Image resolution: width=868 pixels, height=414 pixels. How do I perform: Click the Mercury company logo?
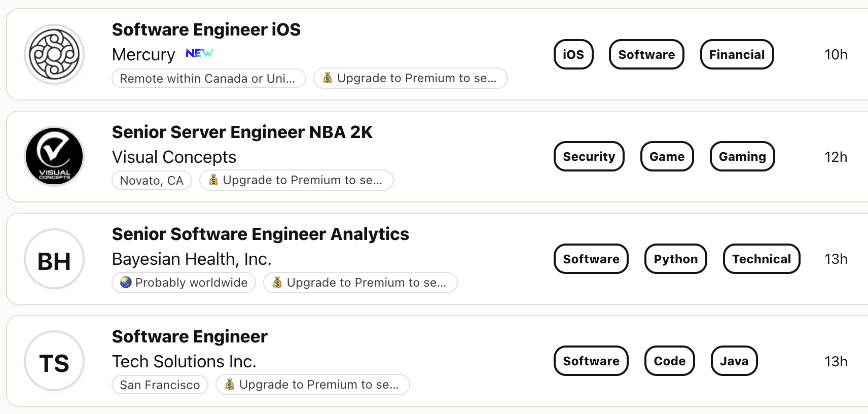[x=54, y=54]
